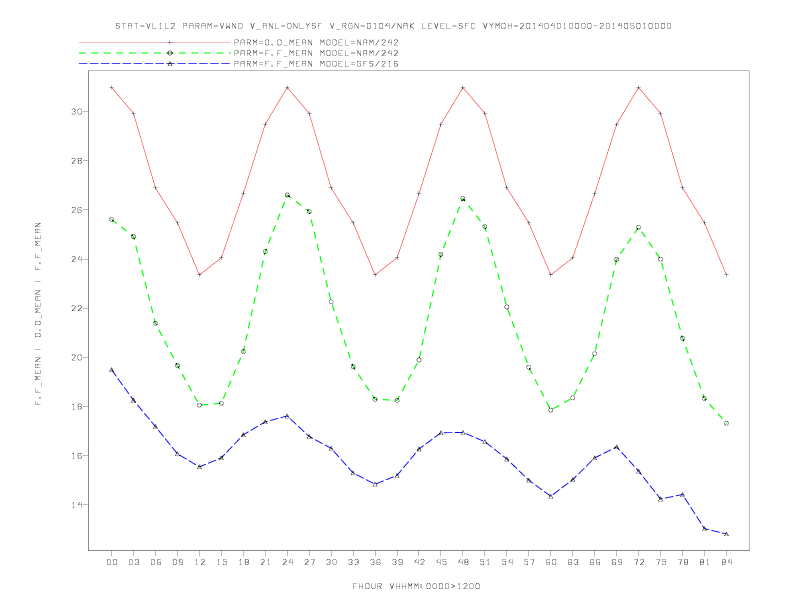Click x-axis forecast hour label 57
The height and width of the screenshot is (612, 792).
pyautogui.click(x=529, y=562)
